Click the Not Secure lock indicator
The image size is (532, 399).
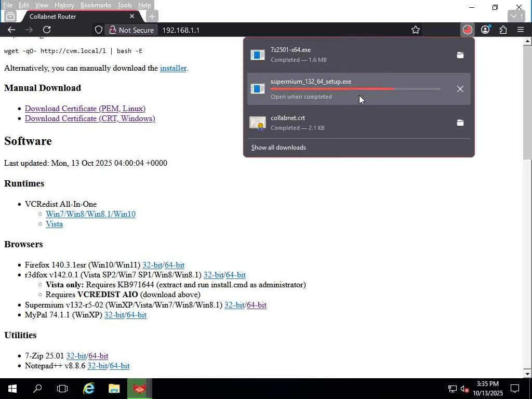[131, 30]
